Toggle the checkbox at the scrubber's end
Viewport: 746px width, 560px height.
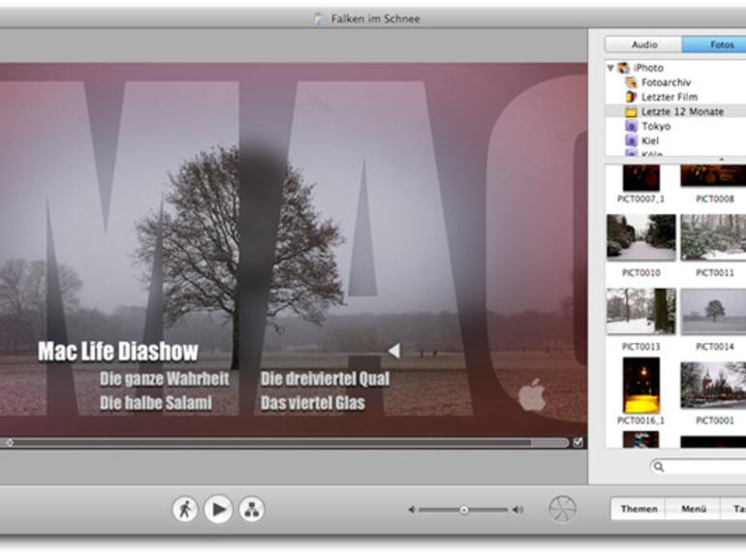[x=578, y=443]
